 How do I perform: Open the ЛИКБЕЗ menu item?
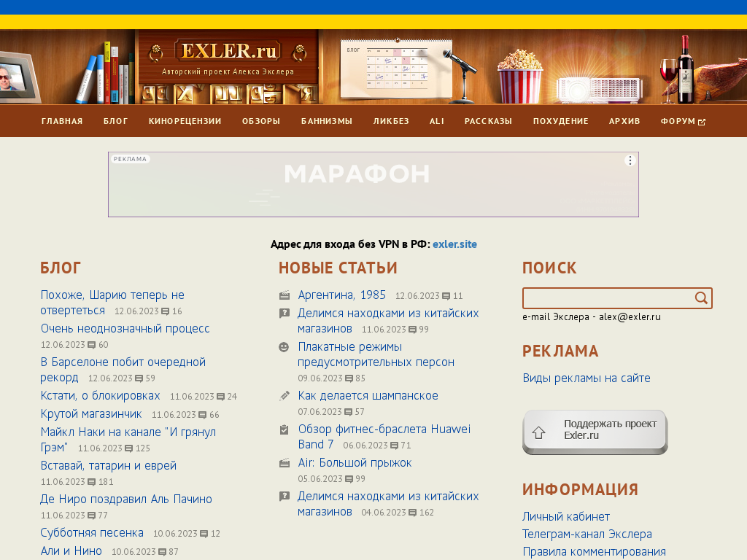point(391,122)
